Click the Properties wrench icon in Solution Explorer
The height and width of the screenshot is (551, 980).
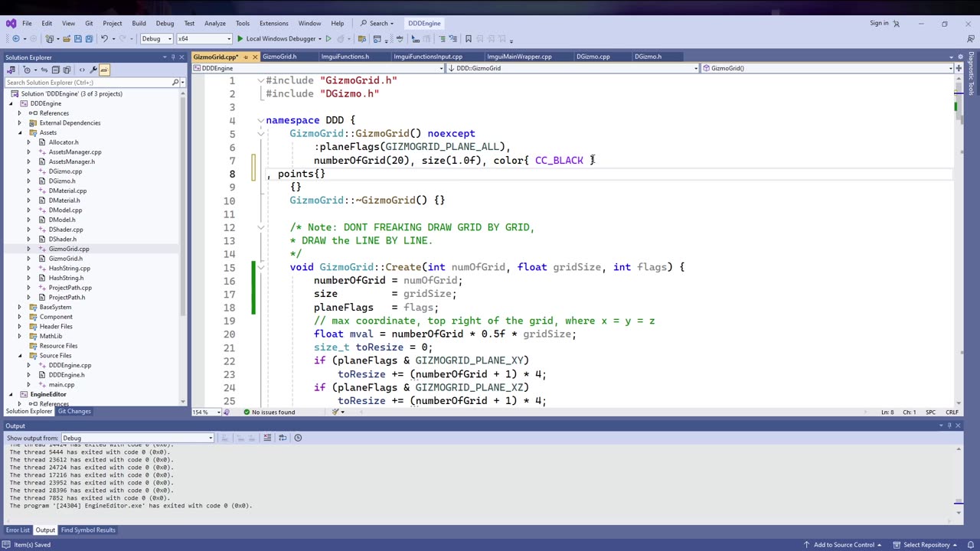click(93, 70)
